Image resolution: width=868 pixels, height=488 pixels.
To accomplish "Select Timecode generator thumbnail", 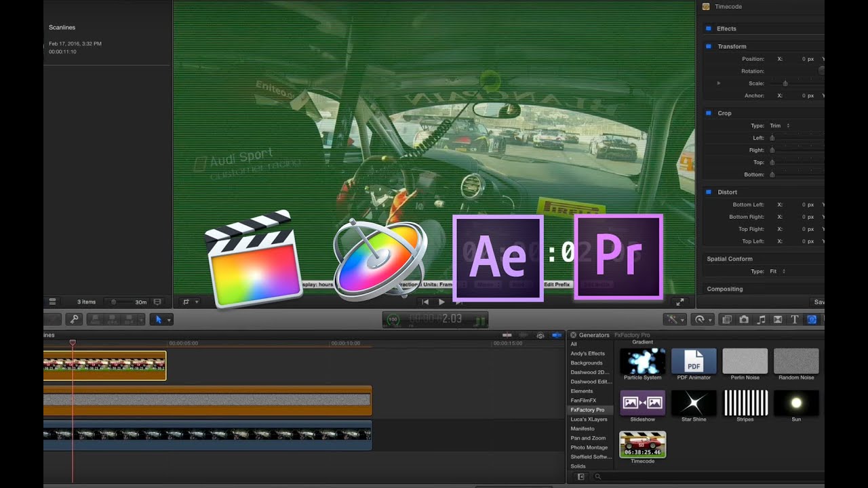I will pyautogui.click(x=642, y=445).
